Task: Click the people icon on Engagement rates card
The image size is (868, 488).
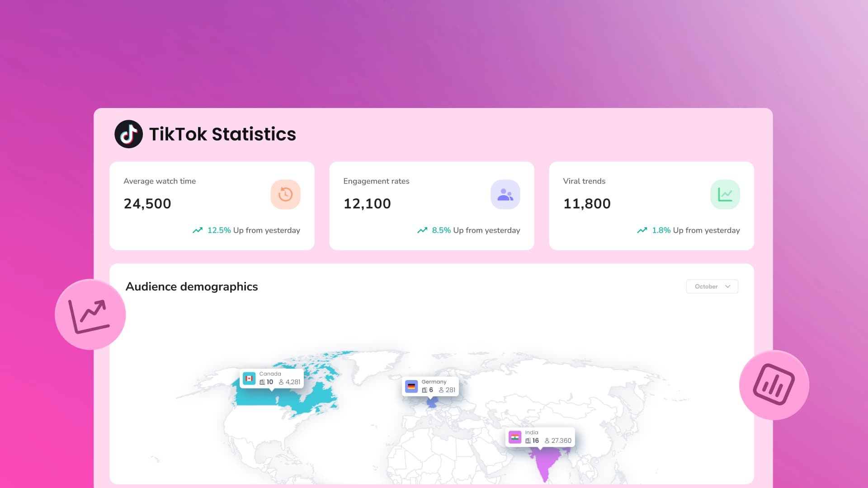Action: point(505,194)
